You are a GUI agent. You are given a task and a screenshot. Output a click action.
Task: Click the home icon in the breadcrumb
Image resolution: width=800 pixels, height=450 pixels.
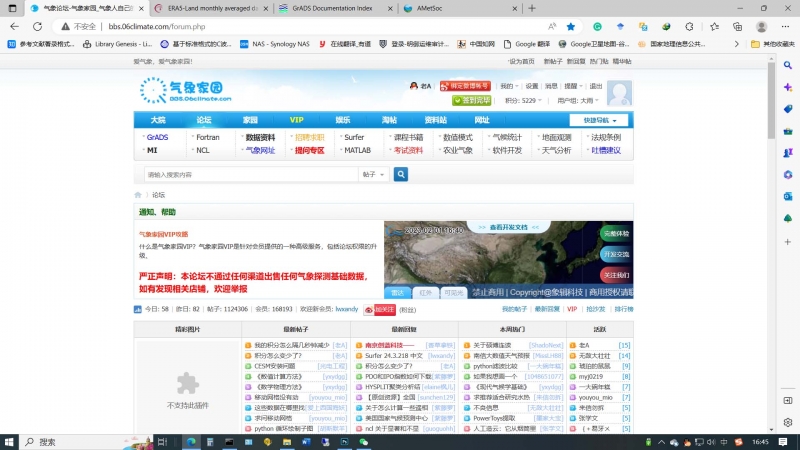tap(138, 195)
